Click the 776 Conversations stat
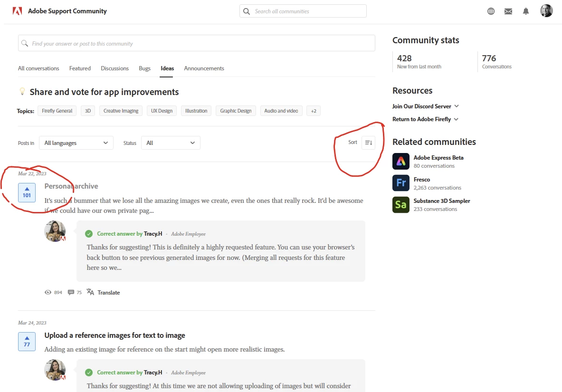 click(497, 61)
